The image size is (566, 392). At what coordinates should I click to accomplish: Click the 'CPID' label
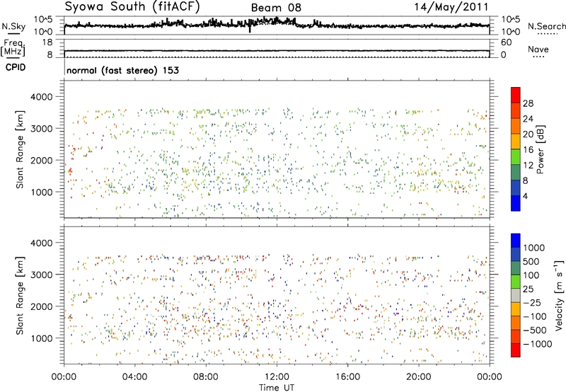pyautogui.click(x=16, y=67)
